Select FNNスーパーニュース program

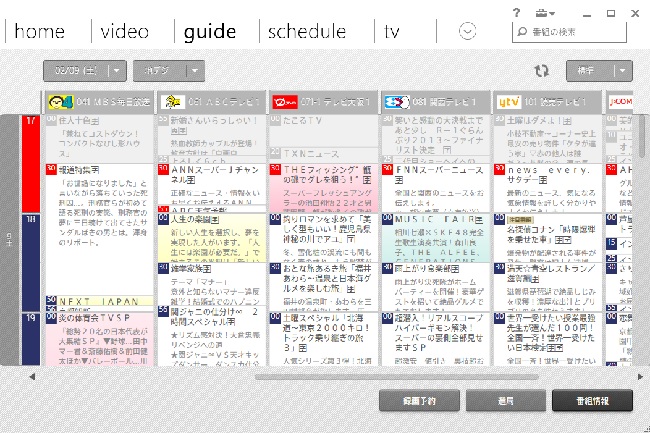coord(435,188)
